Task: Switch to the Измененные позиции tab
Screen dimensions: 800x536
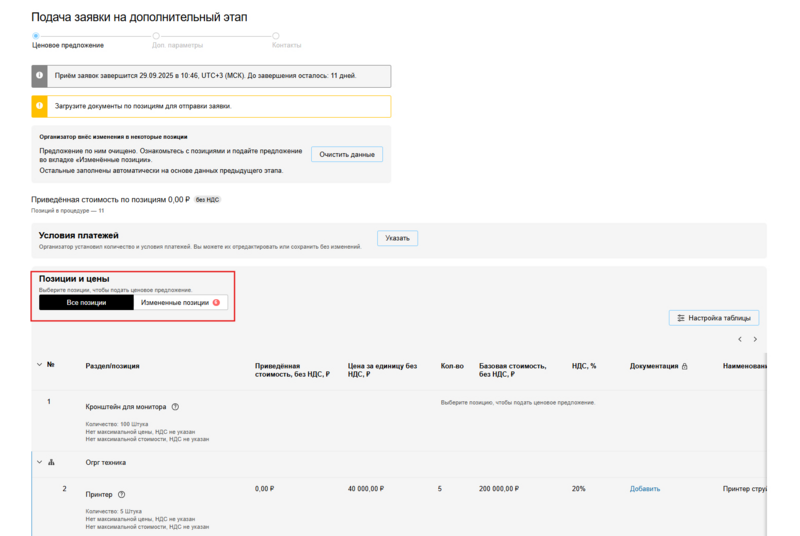Action: pyautogui.click(x=175, y=302)
